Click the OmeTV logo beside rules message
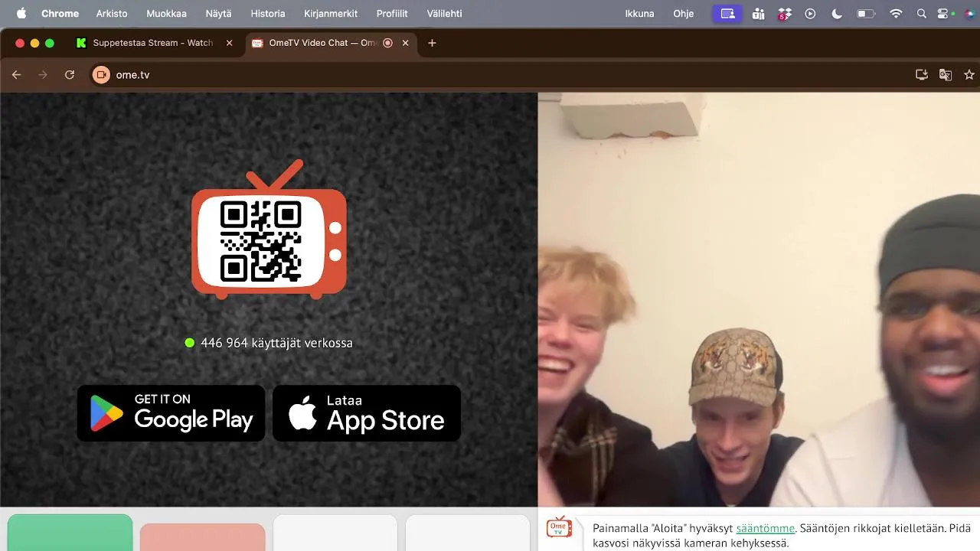This screenshot has height=551, width=980. (x=559, y=527)
